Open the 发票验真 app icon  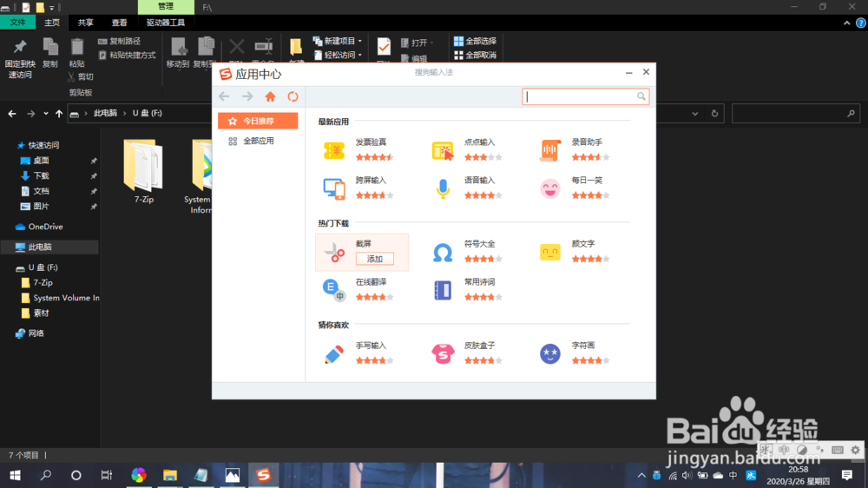click(x=334, y=151)
